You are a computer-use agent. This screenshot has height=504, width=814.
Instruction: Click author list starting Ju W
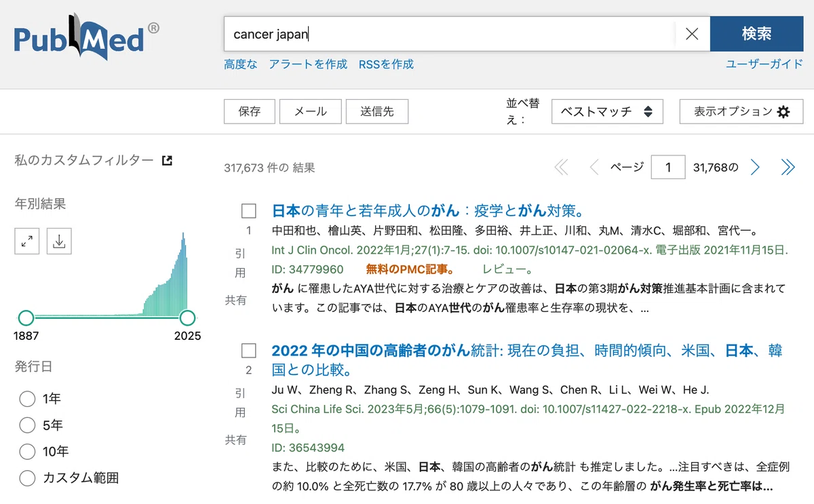click(x=490, y=389)
